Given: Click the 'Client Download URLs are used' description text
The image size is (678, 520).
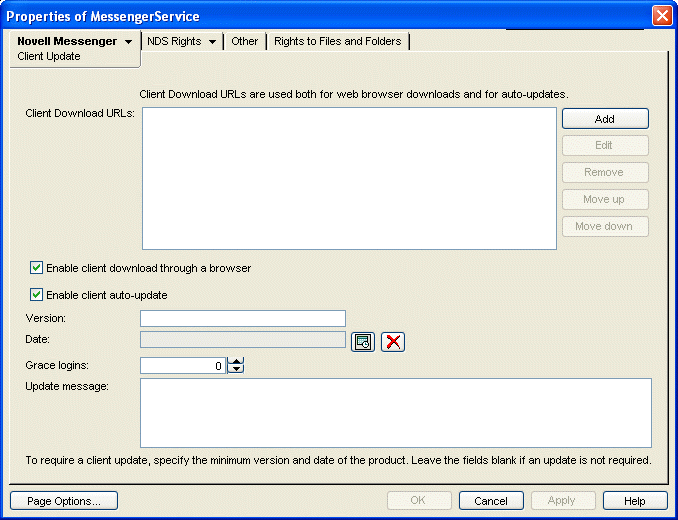Looking at the screenshot, I should pos(354,94).
